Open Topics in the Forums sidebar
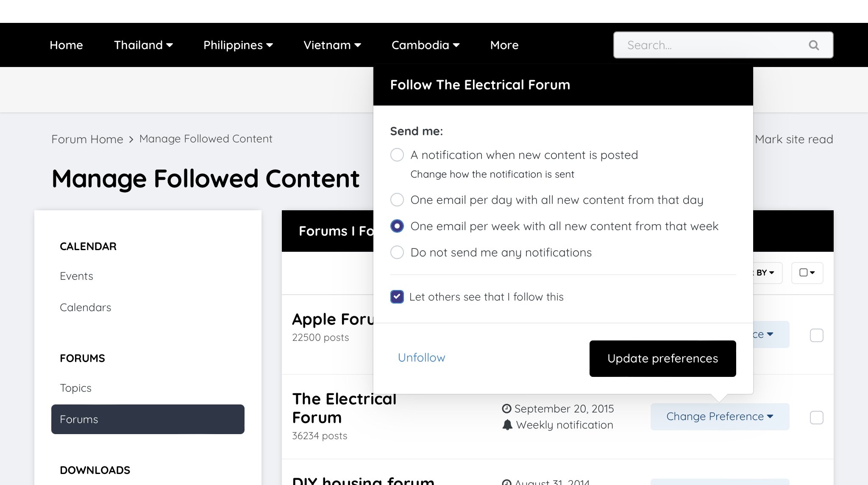Viewport: 868px width, 485px height. click(x=75, y=388)
